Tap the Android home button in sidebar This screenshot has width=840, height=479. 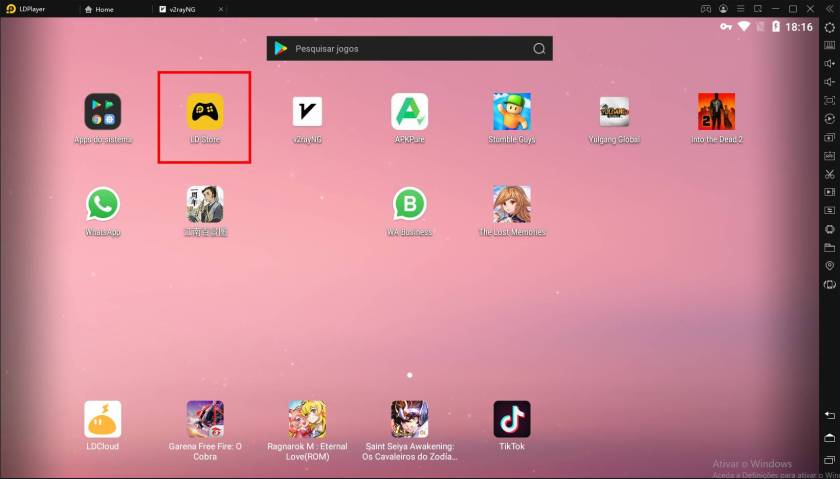coord(829,437)
